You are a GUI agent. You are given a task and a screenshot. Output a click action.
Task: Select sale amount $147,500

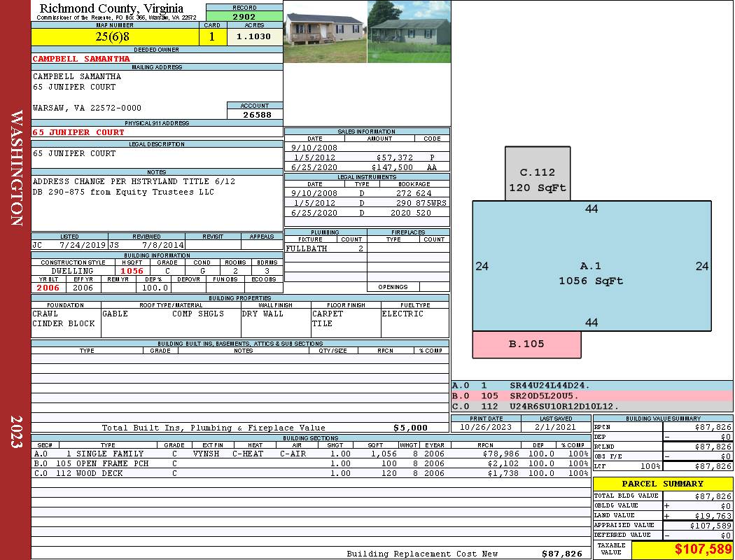click(392, 167)
